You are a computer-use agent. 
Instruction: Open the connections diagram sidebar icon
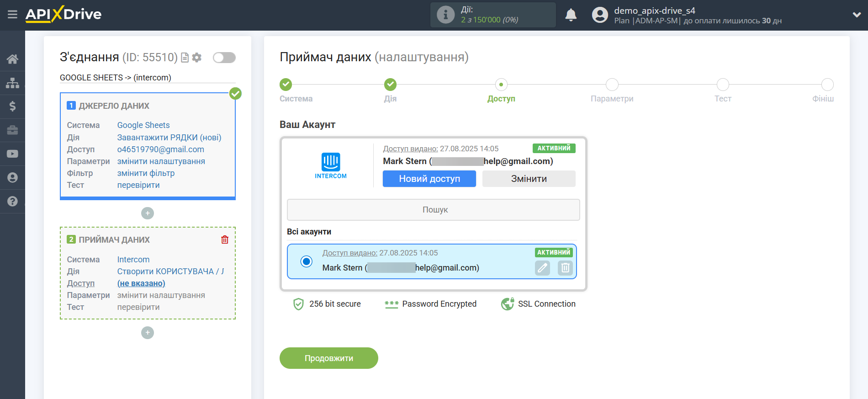pyautogui.click(x=12, y=83)
